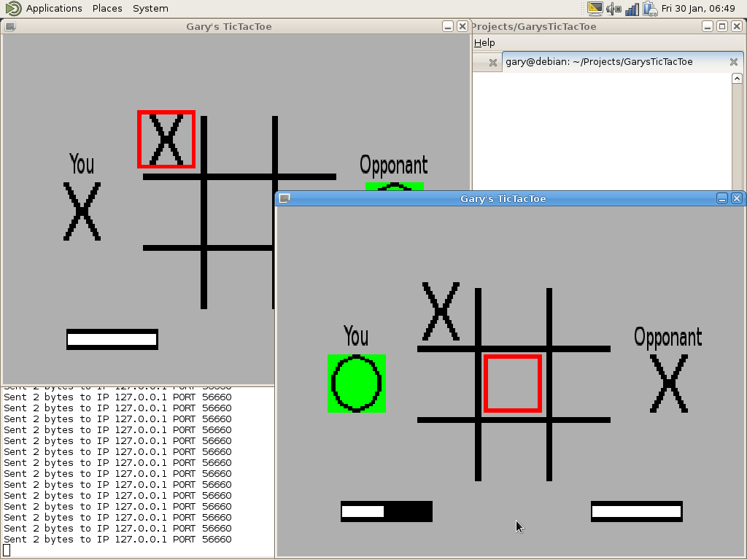Minimize the terminal window
The width and height of the screenshot is (747, 560).
708,27
